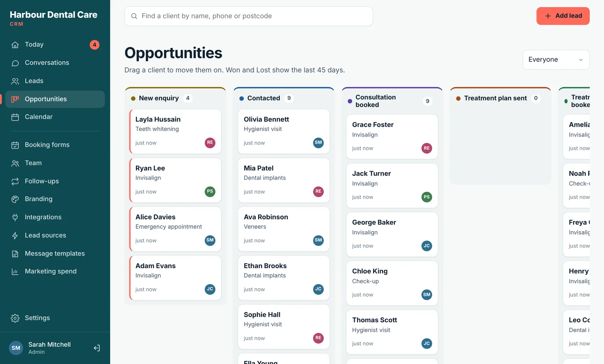Image resolution: width=604 pixels, height=364 pixels.
Task: Click the Booking forms icon
Action: [x=15, y=145]
